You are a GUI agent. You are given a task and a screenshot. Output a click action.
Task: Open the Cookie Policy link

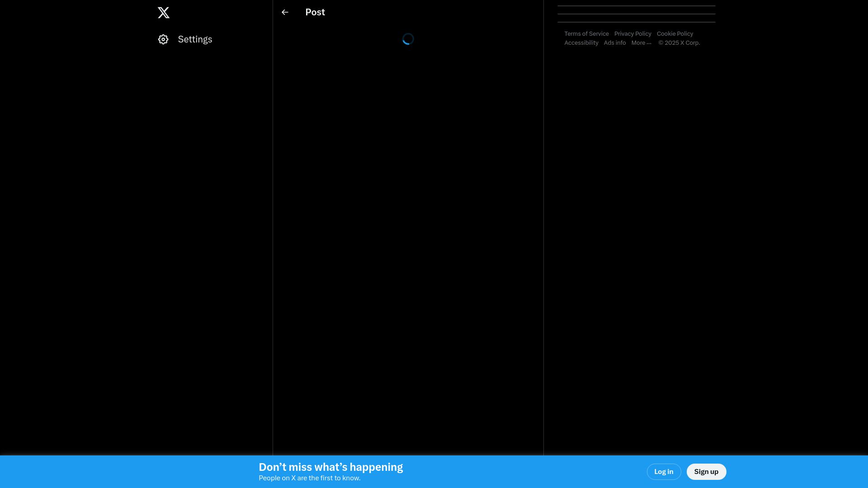coord(675,34)
